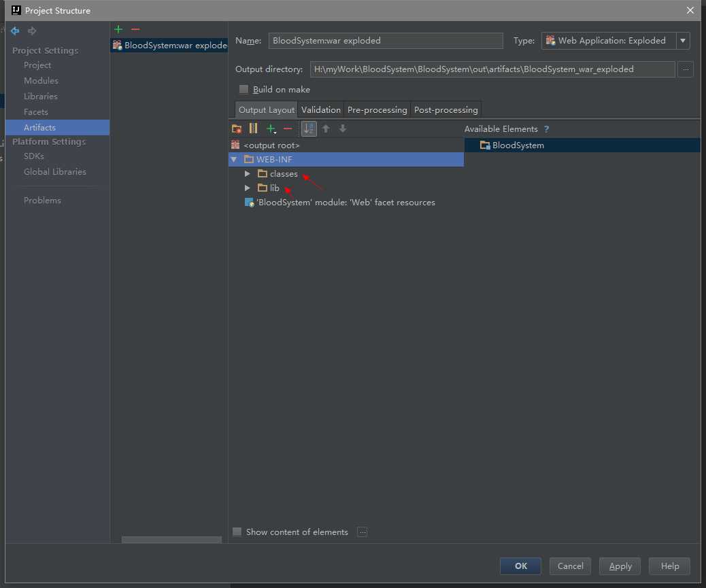Click the WEB-INF folder icon
The height and width of the screenshot is (588, 706).
248,159
